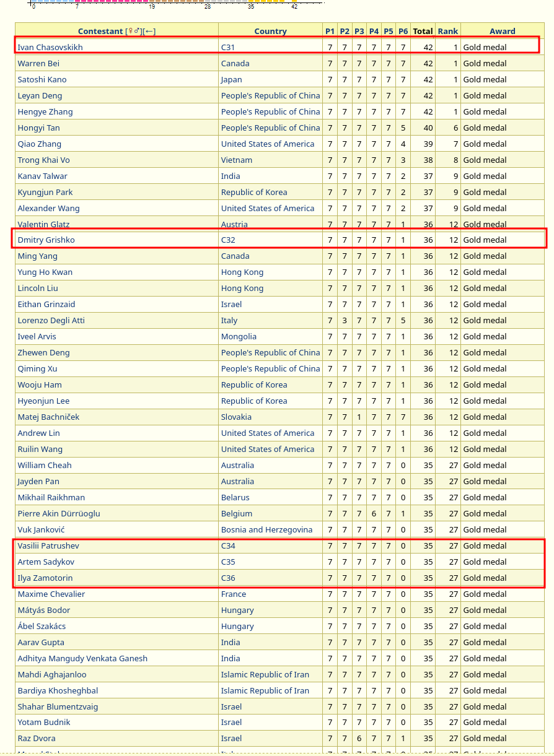The height and width of the screenshot is (756, 554).
Task: Open contestant Kanav Talwar's profile
Action: pyautogui.click(x=42, y=176)
